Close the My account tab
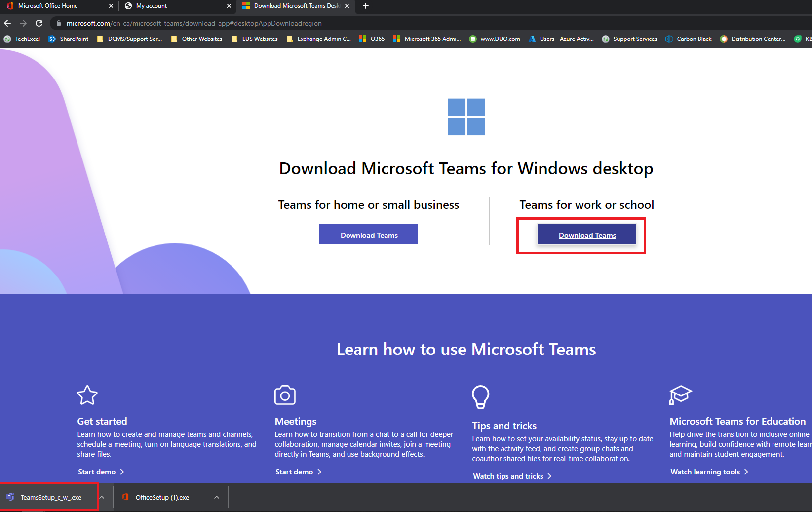The height and width of the screenshot is (512, 812). (x=229, y=6)
